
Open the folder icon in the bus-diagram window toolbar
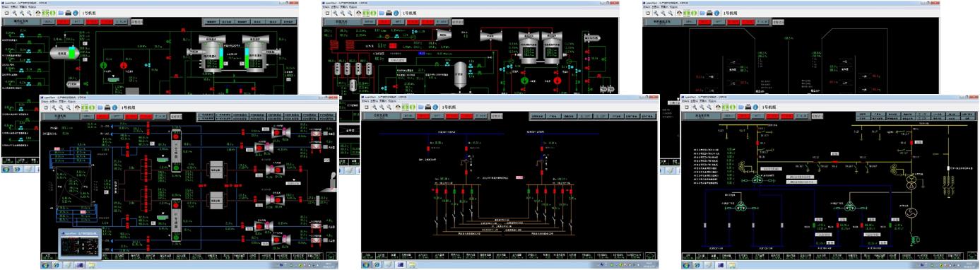(421, 107)
